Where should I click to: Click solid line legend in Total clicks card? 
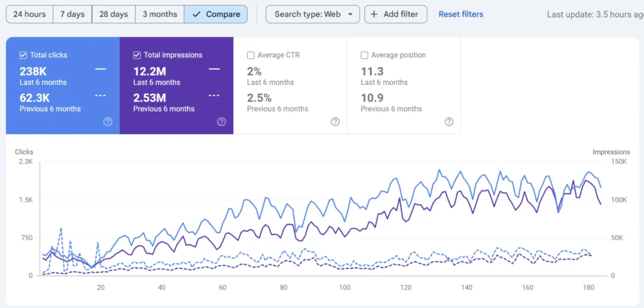101,69
